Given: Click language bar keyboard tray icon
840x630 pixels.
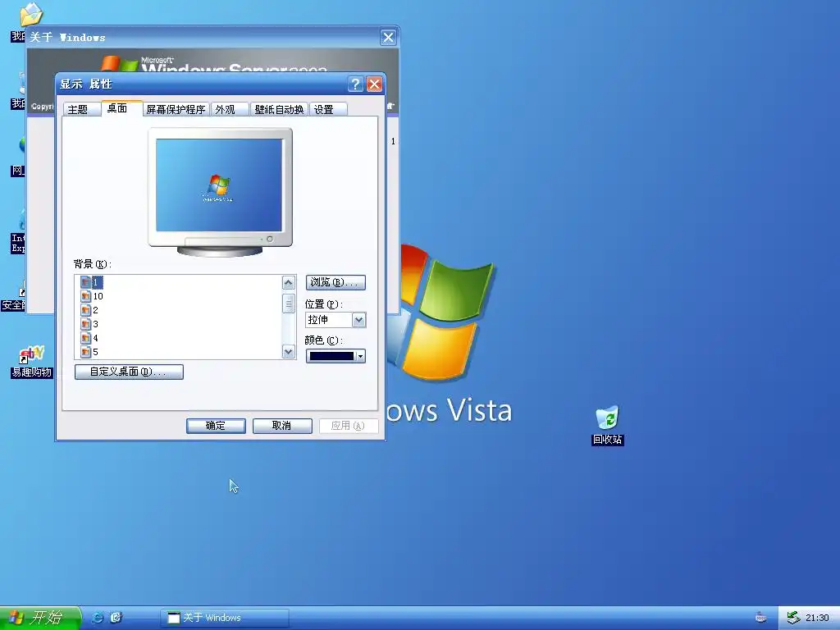Looking at the screenshot, I should tap(760, 618).
